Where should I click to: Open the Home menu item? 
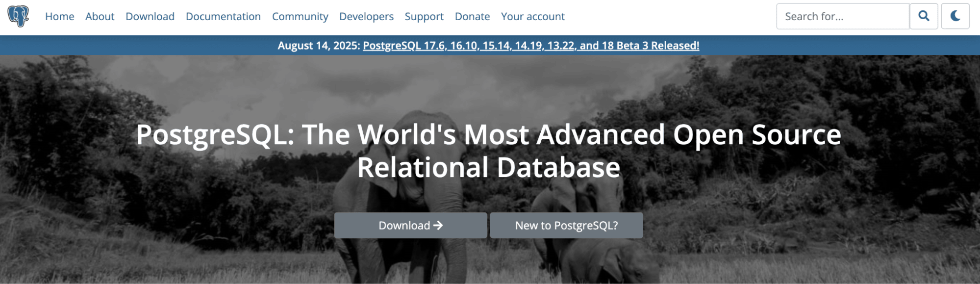click(60, 16)
